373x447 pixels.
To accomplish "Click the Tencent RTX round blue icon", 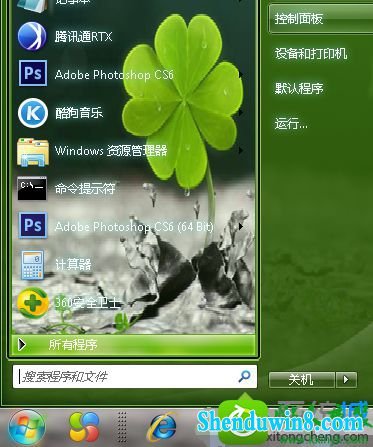I will coord(32,36).
